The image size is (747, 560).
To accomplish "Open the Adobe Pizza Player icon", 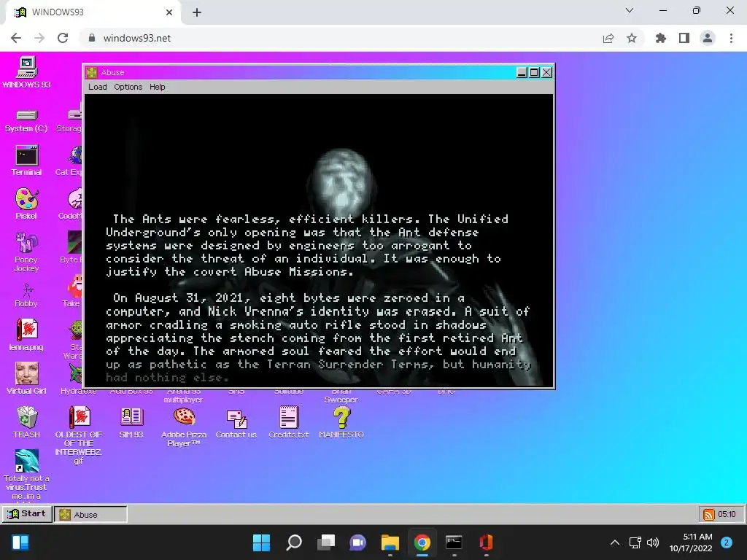I will click(184, 427).
